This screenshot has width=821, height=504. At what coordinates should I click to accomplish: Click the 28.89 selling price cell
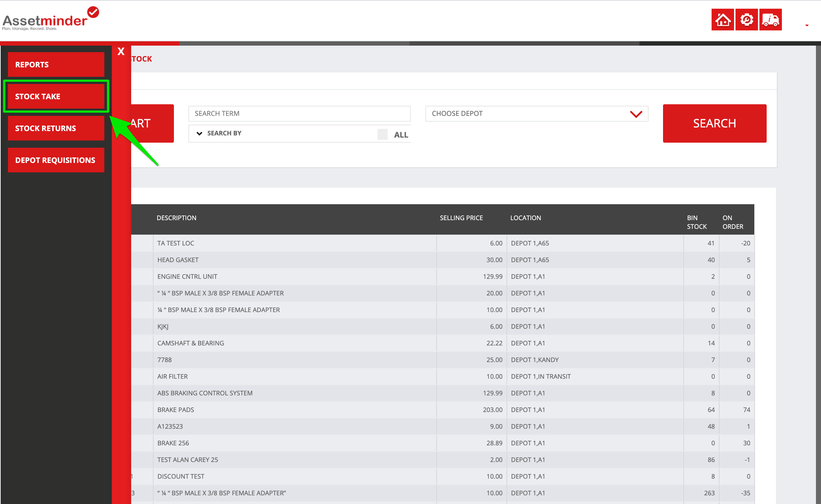(x=471, y=443)
